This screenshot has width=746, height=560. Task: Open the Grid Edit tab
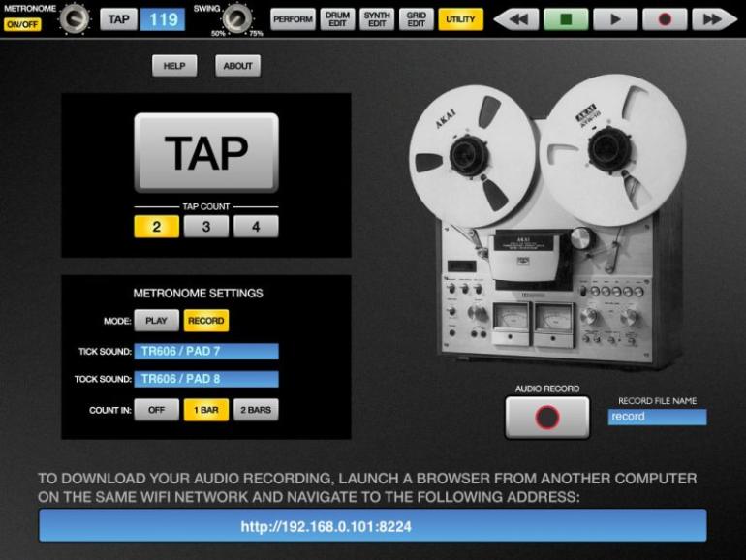click(417, 19)
